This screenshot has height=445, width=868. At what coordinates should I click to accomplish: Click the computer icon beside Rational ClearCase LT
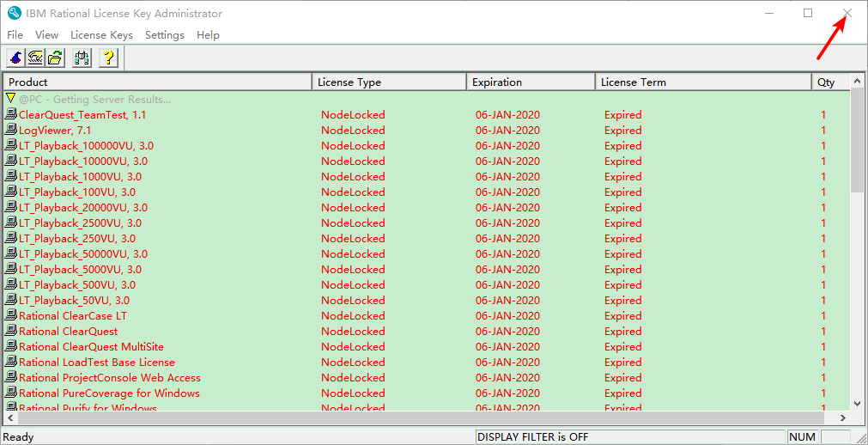pyautogui.click(x=11, y=316)
